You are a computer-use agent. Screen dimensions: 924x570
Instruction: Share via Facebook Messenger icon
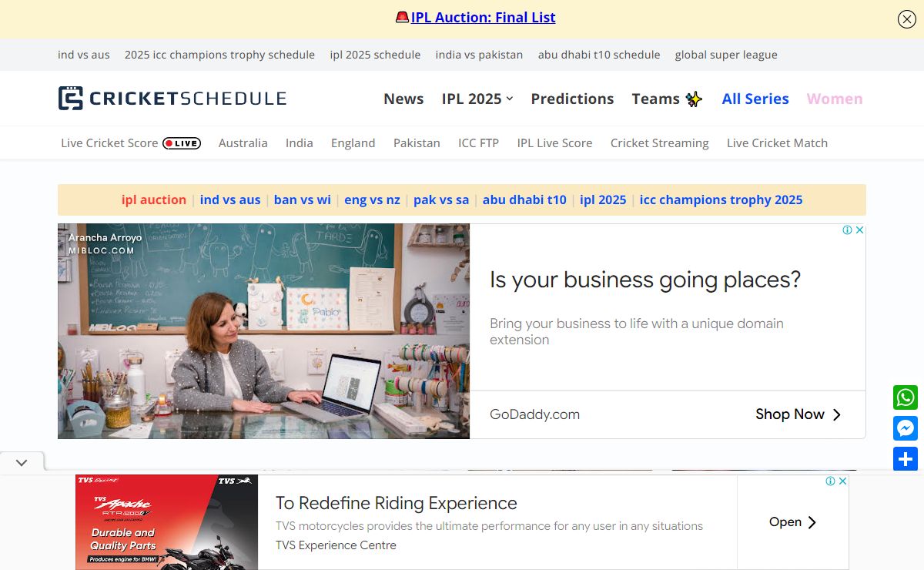pyautogui.click(x=906, y=428)
